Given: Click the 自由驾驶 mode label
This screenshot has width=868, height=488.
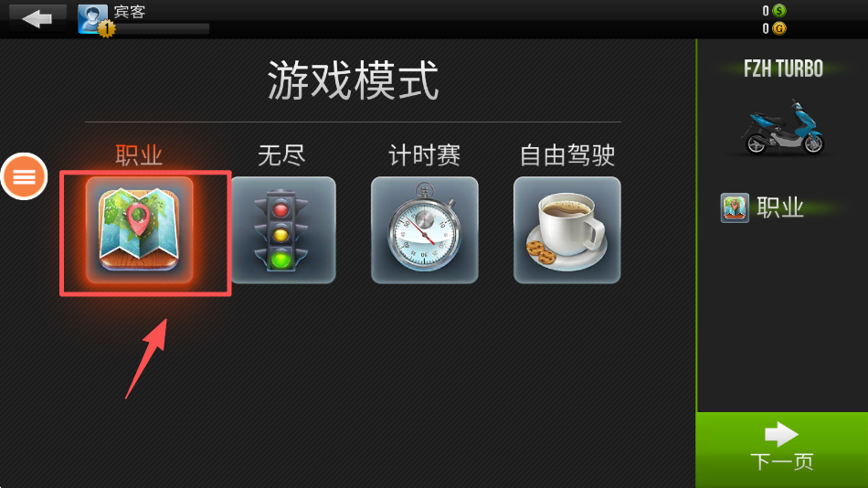Looking at the screenshot, I should (566, 155).
